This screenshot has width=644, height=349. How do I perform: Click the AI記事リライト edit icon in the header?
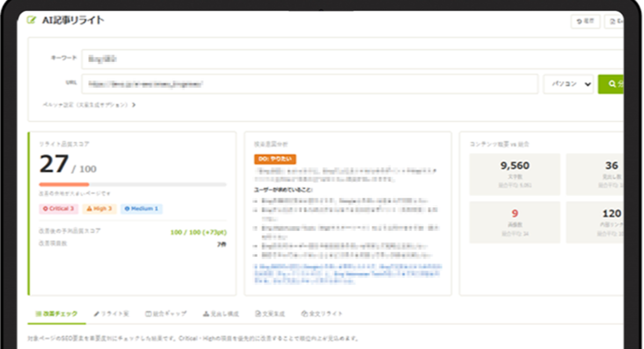tap(31, 21)
